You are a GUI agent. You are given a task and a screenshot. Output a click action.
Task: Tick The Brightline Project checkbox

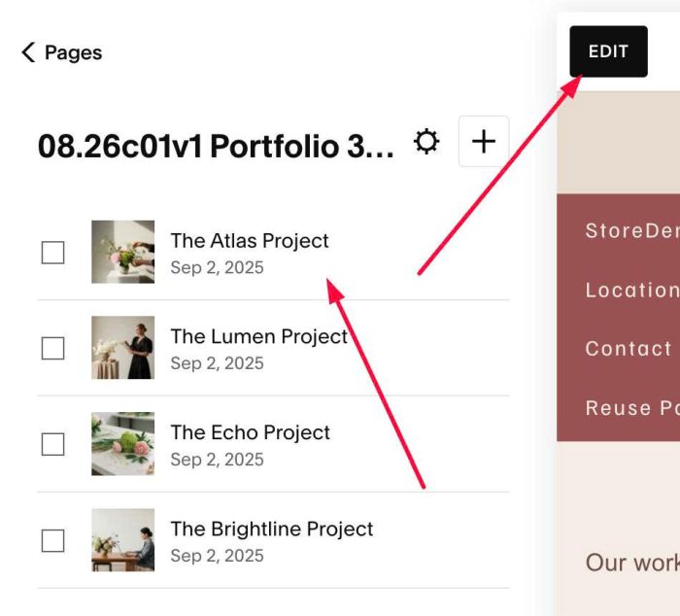click(x=52, y=540)
